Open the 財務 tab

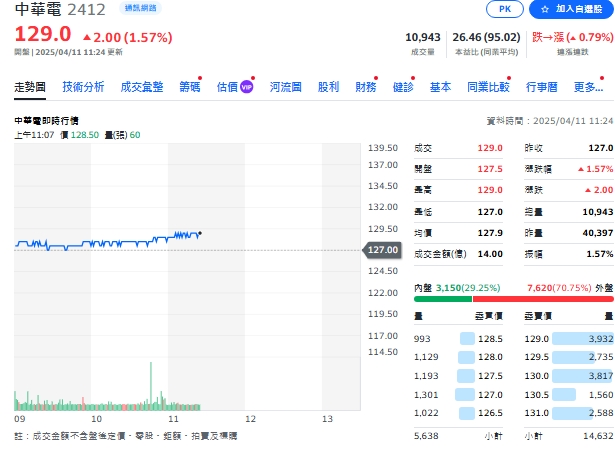point(366,87)
